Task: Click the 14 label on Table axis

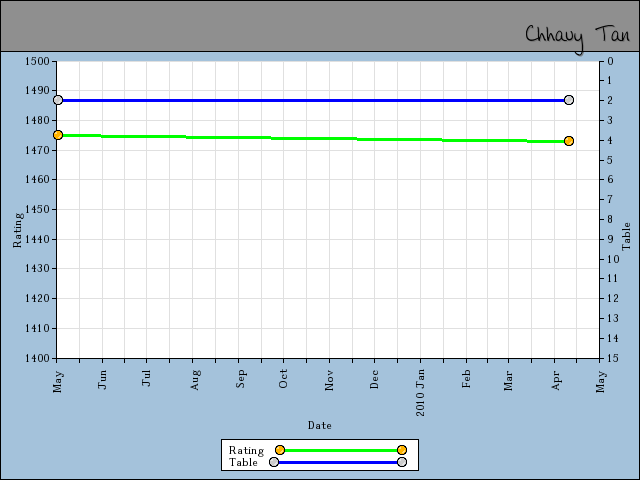Action: [x=613, y=338]
